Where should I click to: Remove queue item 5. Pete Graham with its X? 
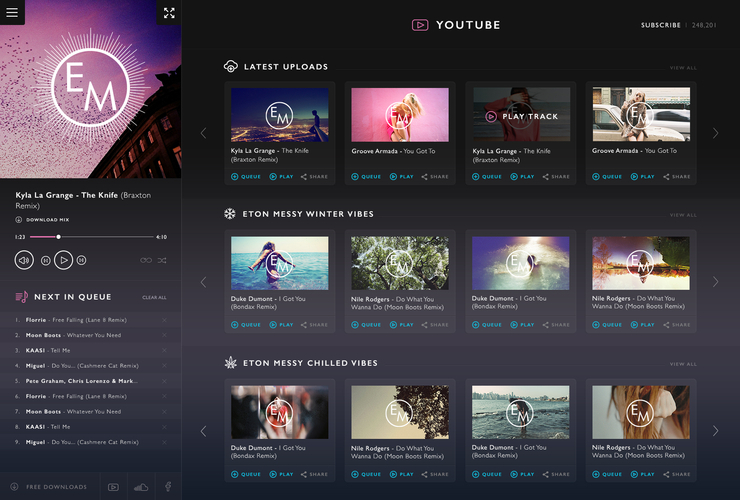click(164, 381)
